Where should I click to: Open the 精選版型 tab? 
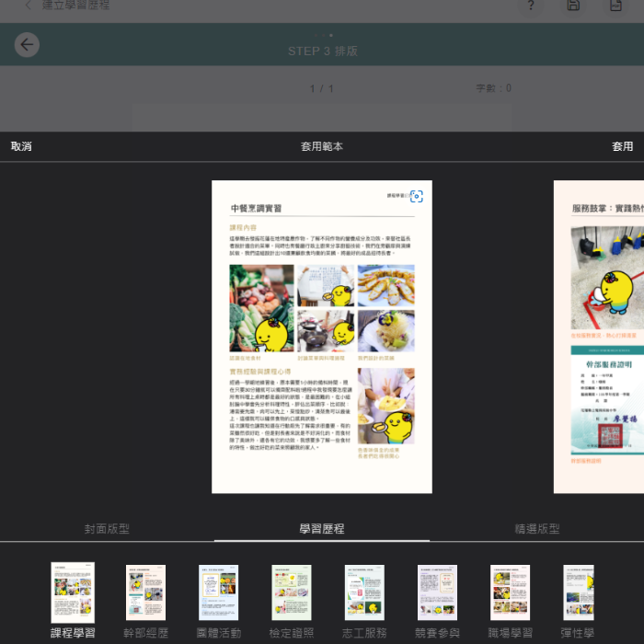pos(536,529)
